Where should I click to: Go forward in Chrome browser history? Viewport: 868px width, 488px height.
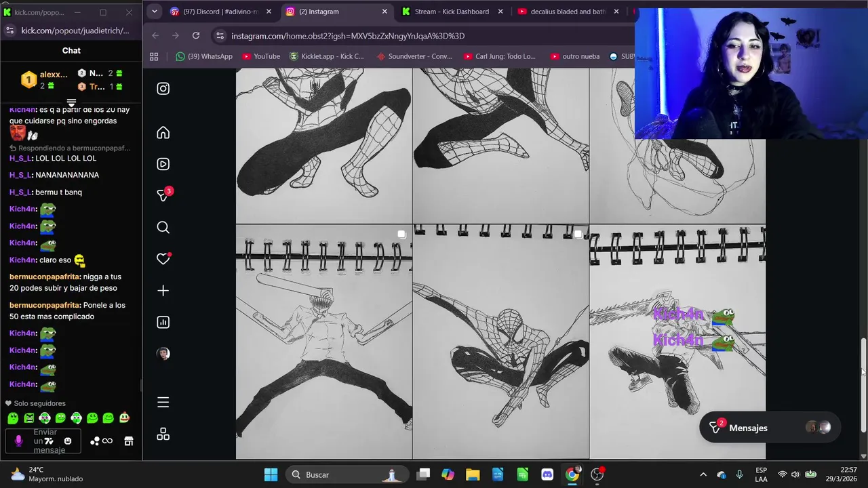coord(175,36)
